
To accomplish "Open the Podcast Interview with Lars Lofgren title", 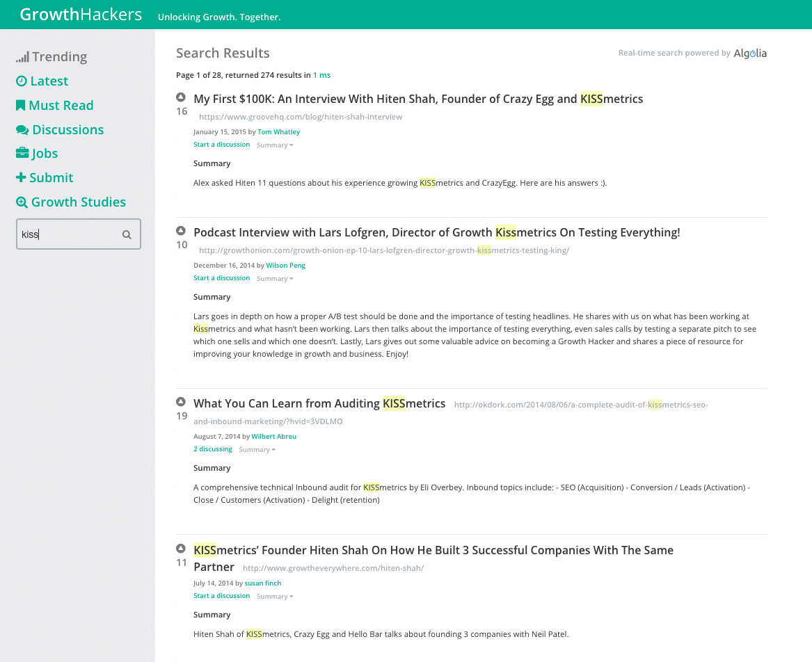I will click(436, 232).
